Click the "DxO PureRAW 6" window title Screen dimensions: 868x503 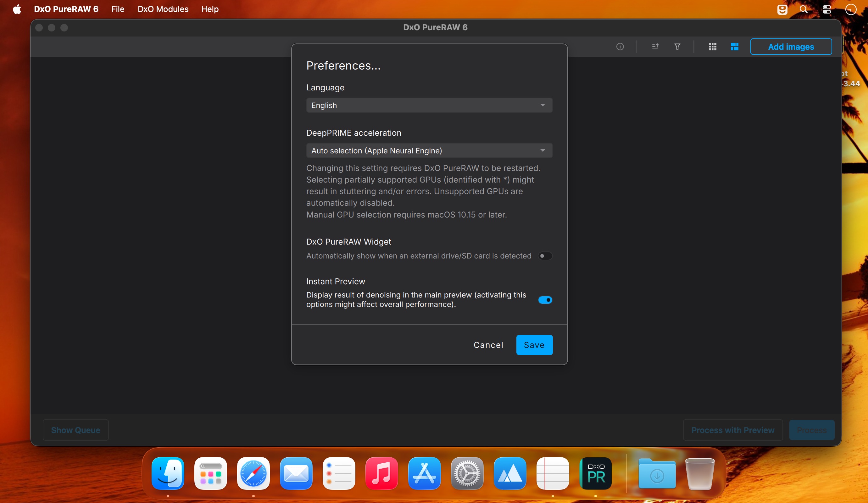pyautogui.click(x=435, y=27)
